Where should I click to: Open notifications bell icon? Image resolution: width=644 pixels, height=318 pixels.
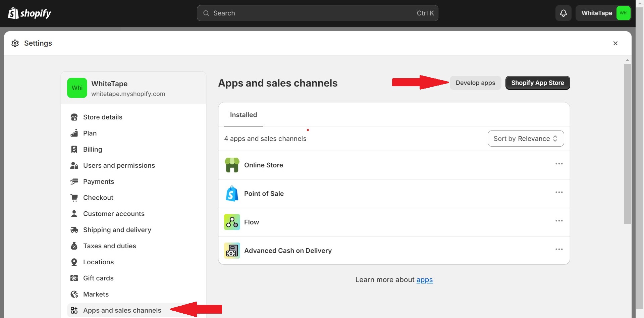click(x=563, y=13)
